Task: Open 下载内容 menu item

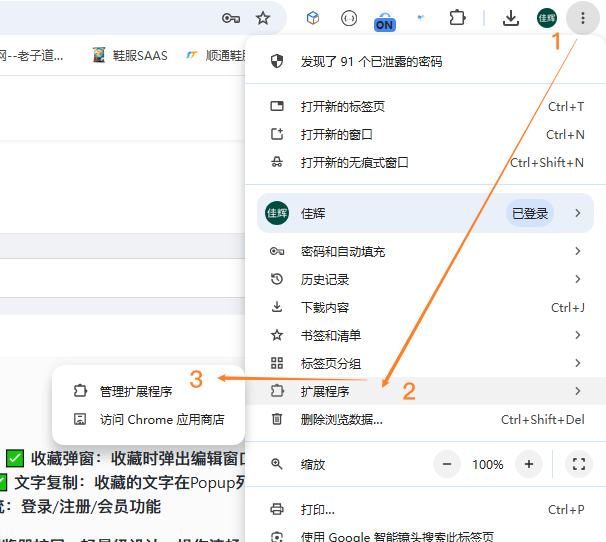Action: [x=425, y=307]
